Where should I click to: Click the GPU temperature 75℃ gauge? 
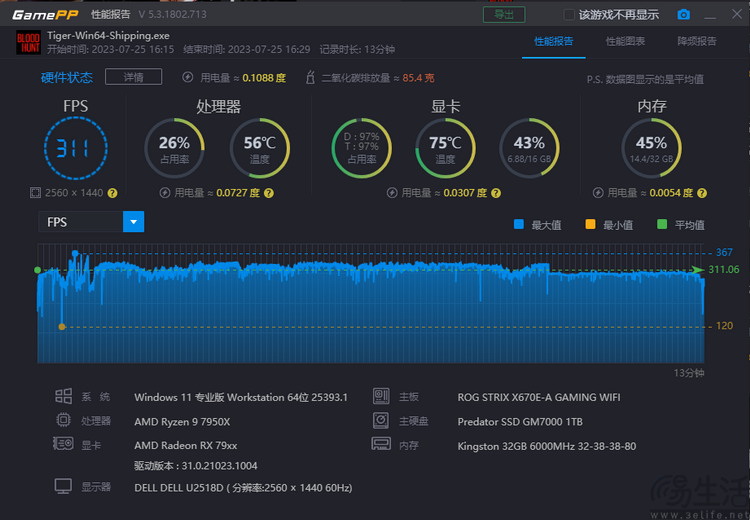click(x=445, y=148)
